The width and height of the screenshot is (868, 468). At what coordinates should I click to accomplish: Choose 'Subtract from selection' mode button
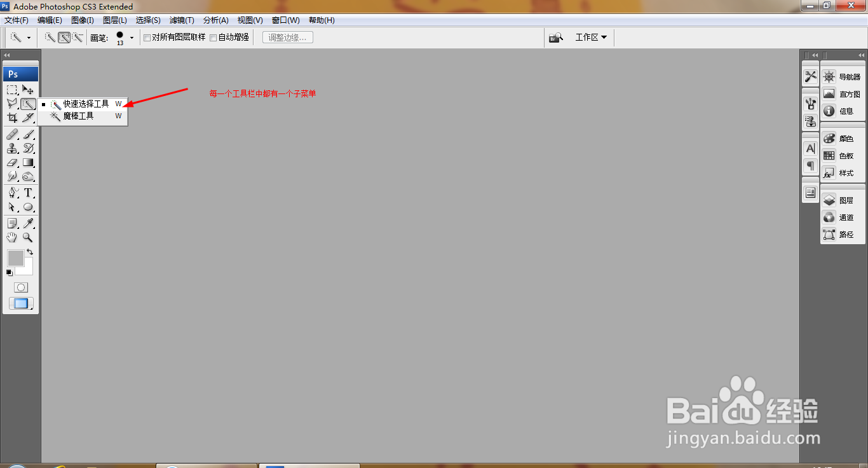click(78, 38)
